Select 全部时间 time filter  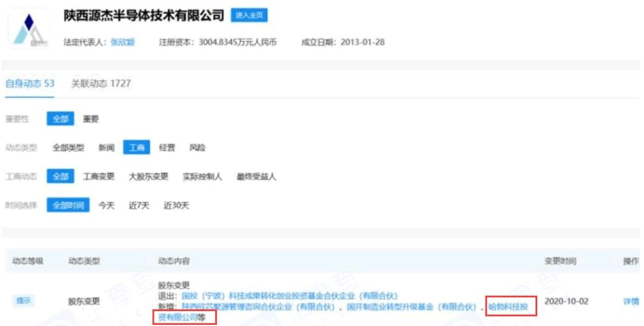68,205
